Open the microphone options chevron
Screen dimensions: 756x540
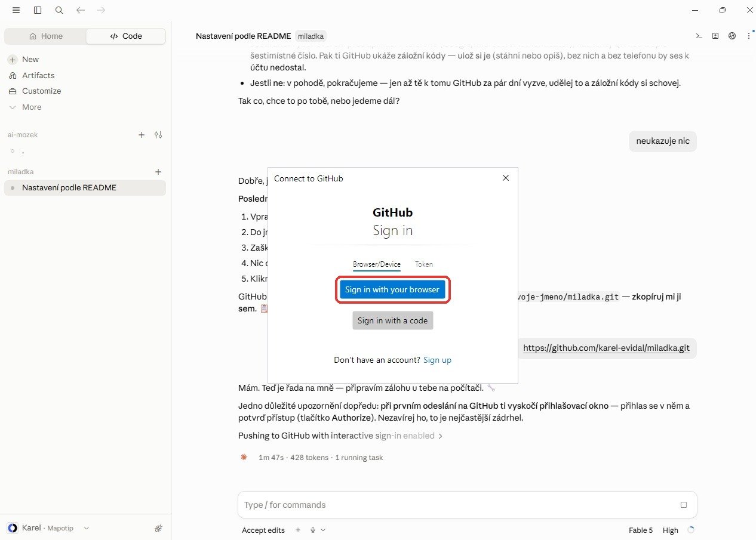coord(323,530)
